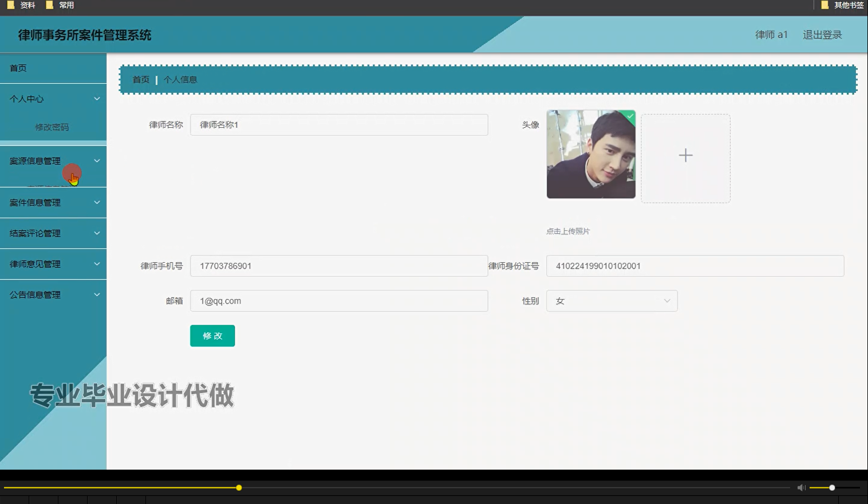
Task: Click the plus icon to upload new avatar
Action: [x=685, y=155]
